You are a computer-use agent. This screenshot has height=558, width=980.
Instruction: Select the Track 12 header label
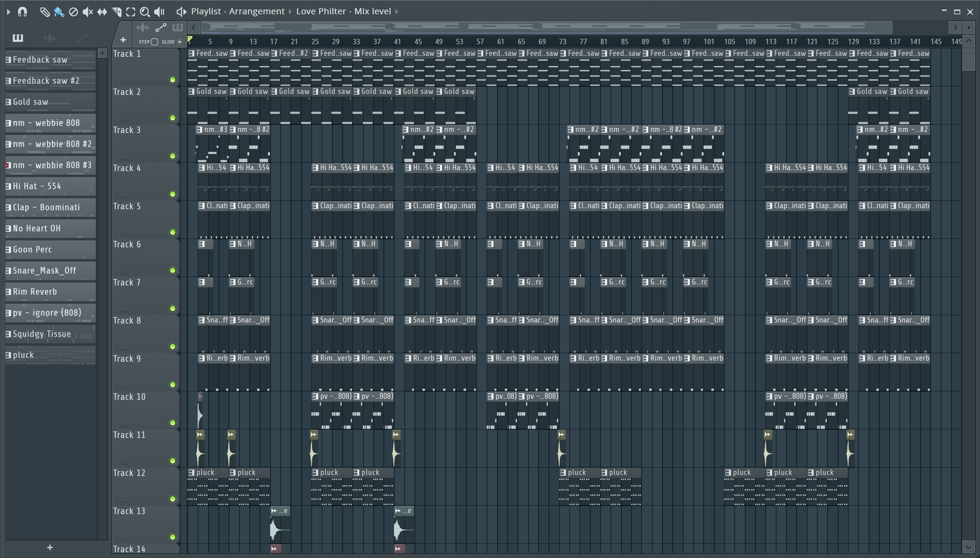129,473
